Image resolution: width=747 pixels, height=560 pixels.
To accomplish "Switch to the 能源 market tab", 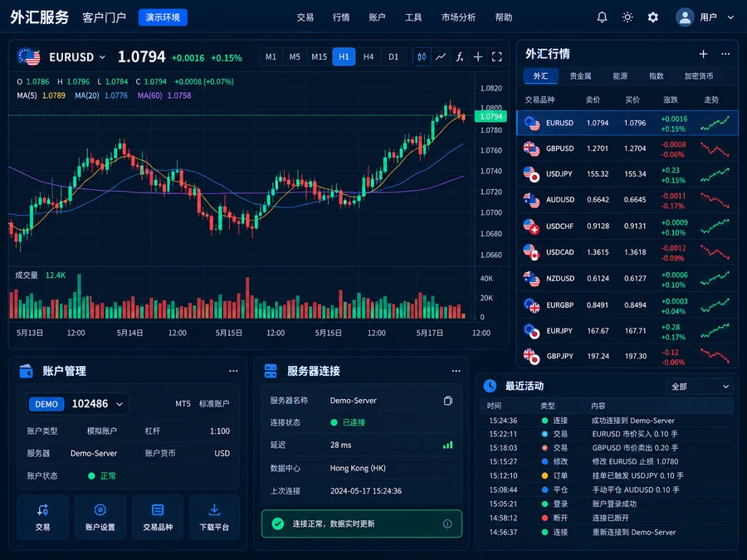I will point(620,76).
